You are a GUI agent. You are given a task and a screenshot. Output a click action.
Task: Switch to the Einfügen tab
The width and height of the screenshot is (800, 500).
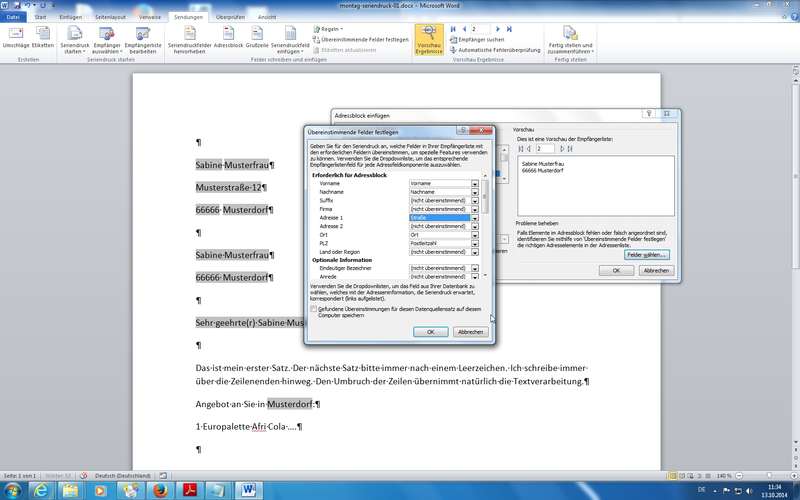pos(70,17)
